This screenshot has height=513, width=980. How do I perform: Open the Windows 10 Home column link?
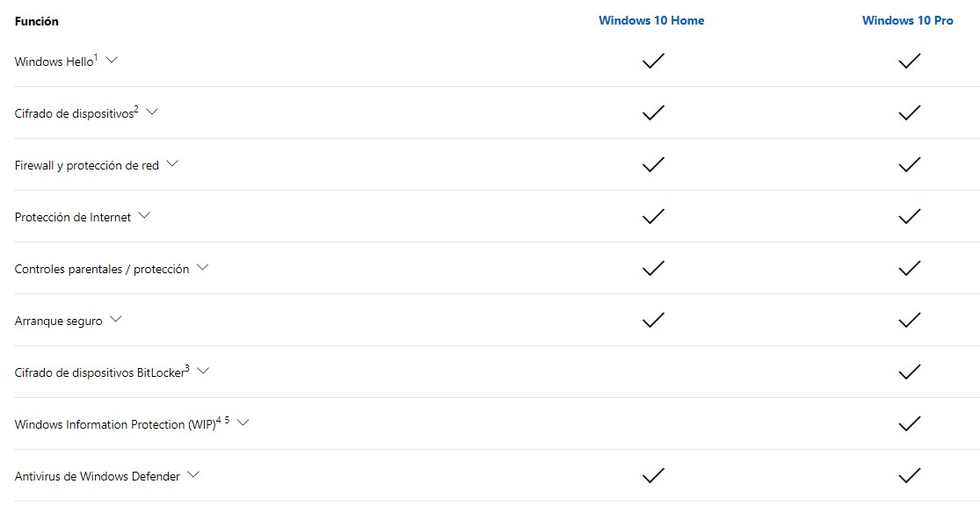pos(651,20)
